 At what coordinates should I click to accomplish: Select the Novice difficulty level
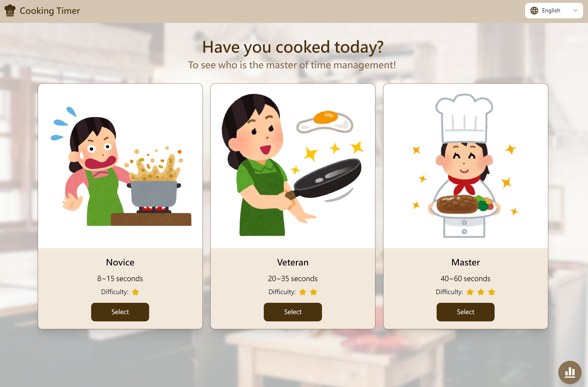120,312
